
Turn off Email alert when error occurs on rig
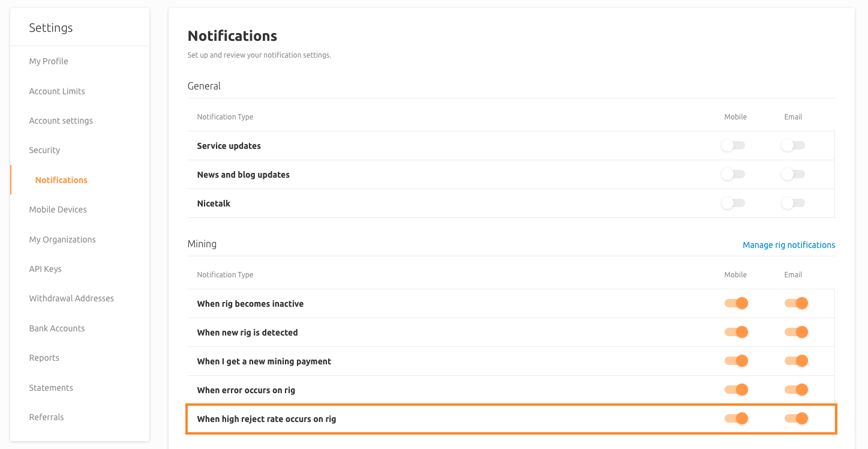click(x=796, y=390)
